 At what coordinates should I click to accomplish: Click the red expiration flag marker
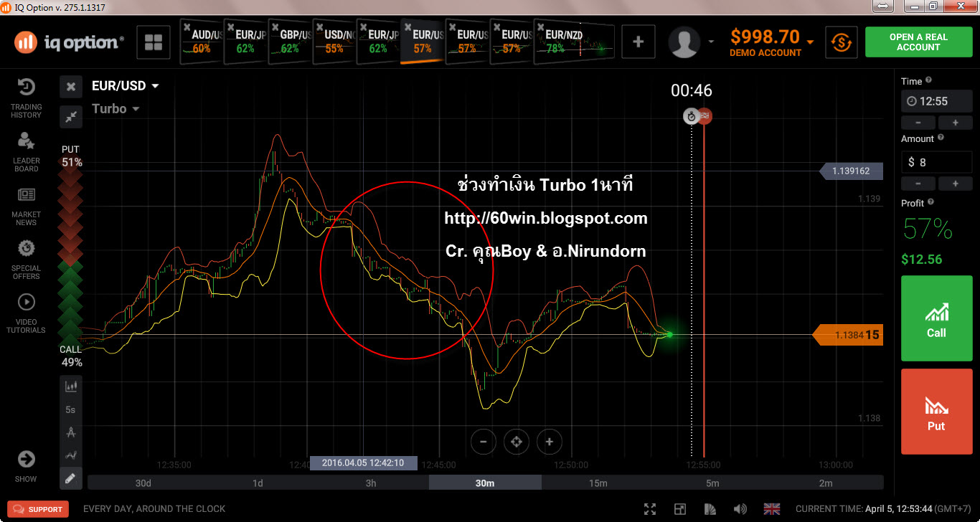[705, 116]
